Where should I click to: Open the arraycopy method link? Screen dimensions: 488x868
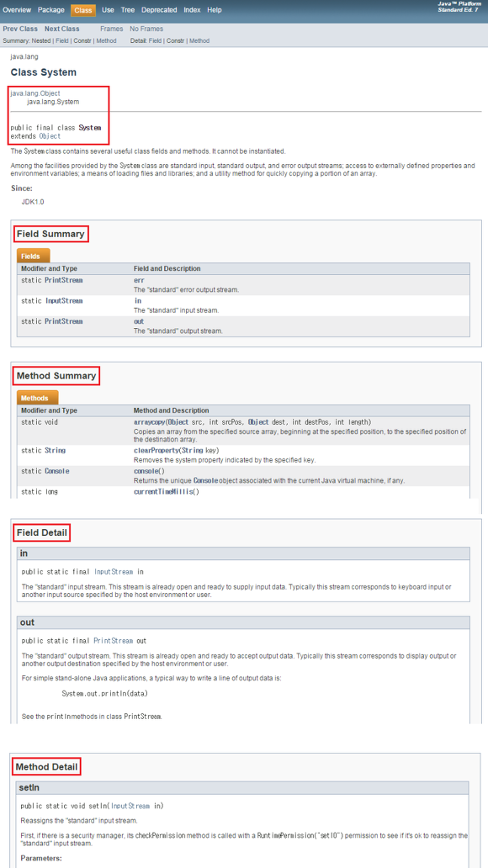150,422
